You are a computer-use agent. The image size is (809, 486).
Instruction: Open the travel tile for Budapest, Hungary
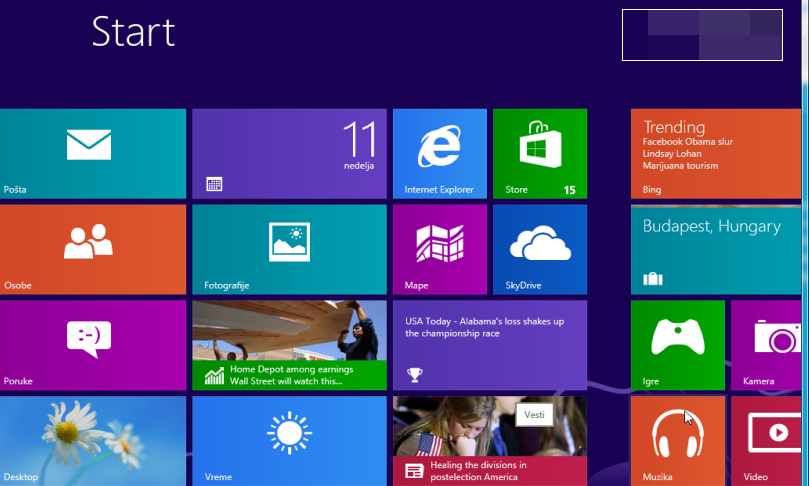[716, 249]
